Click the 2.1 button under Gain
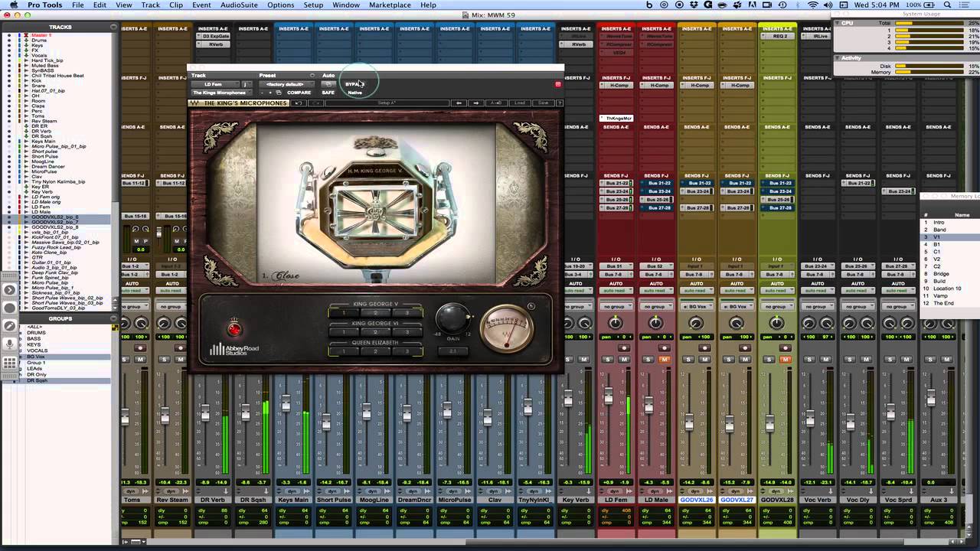 pos(452,351)
